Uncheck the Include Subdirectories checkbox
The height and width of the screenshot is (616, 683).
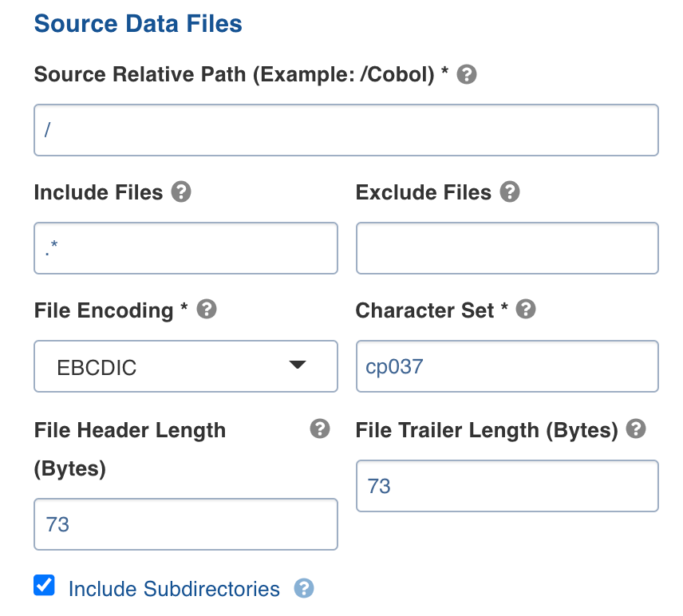(x=45, y=586)
